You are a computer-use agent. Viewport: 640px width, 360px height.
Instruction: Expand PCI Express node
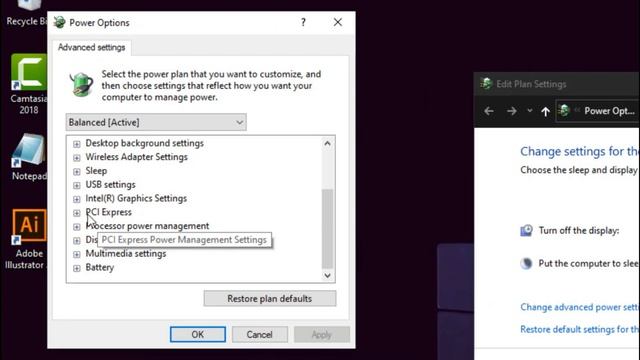click(77, 213)
